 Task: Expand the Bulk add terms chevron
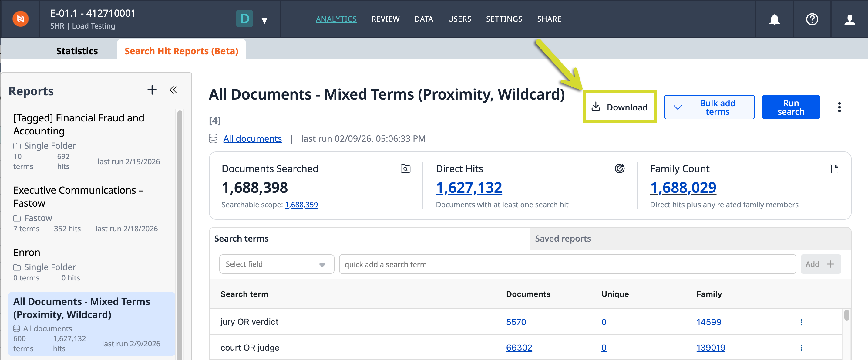point(678,107)
